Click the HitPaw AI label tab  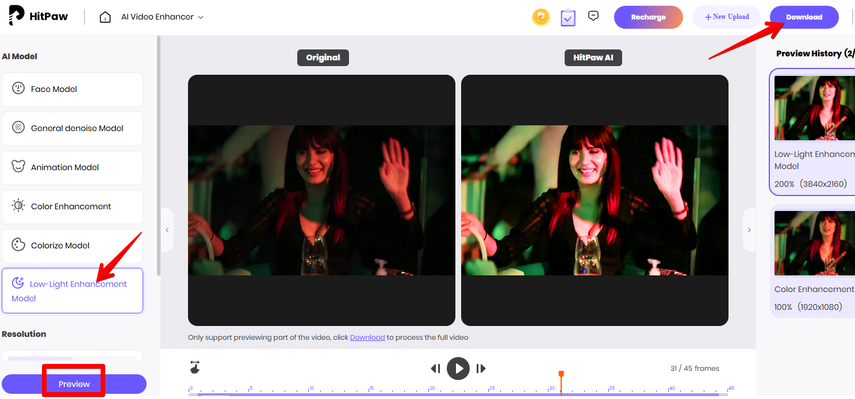593,58
